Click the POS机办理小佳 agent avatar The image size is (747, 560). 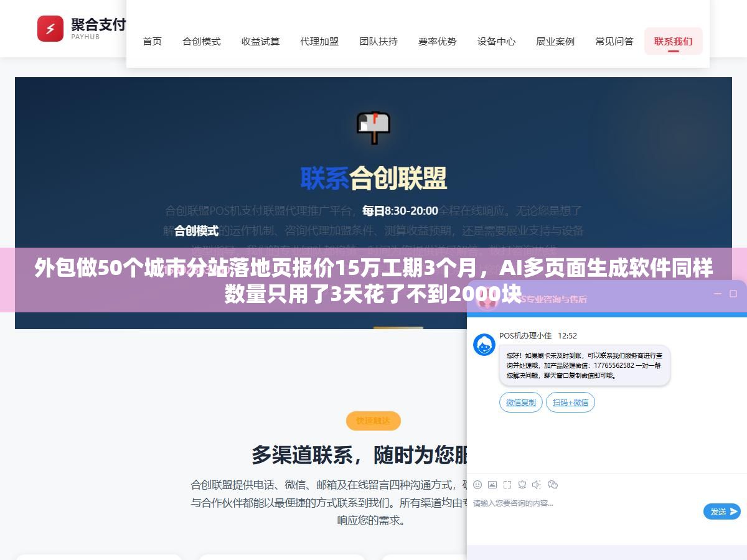484,345
